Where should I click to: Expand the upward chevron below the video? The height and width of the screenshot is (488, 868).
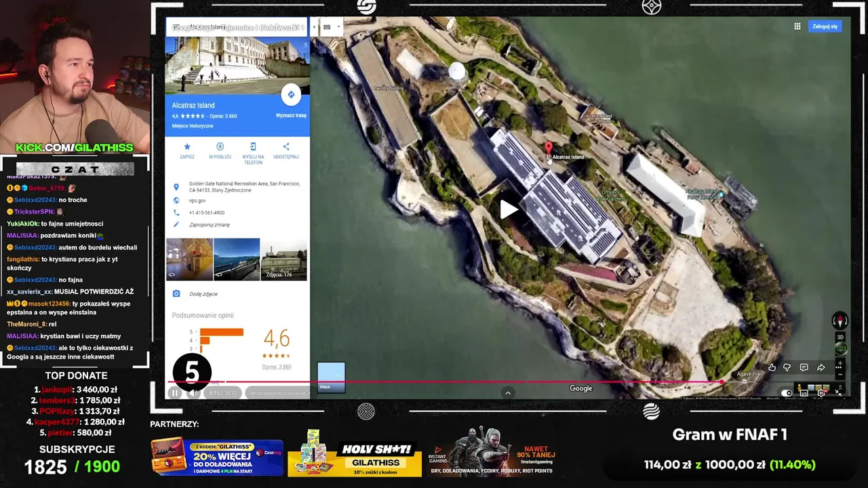507,392
